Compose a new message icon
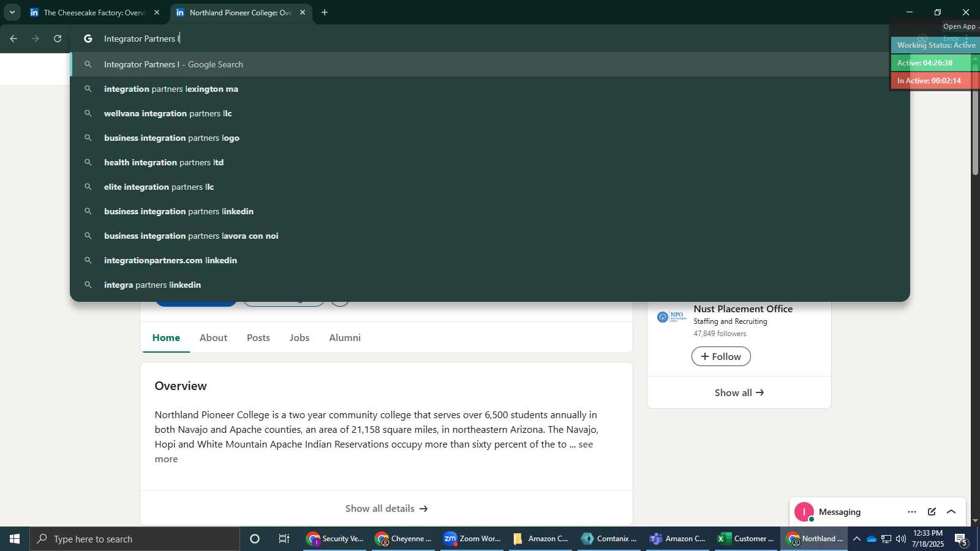 tap(932, 512)
